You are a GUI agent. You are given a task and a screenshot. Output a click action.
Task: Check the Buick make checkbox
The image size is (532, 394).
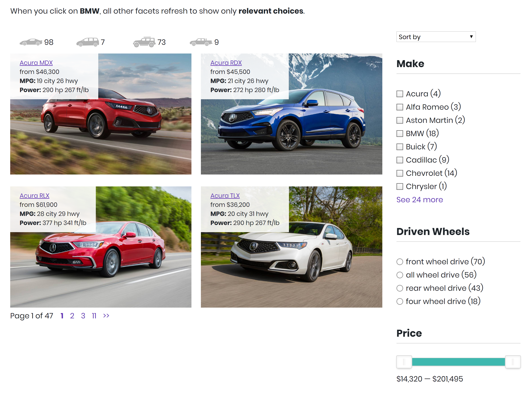click(400, 147)
